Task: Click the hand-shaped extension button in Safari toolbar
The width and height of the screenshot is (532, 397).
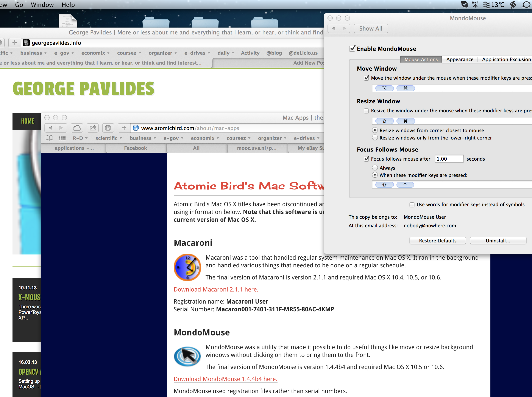Action: pos(108,128)
